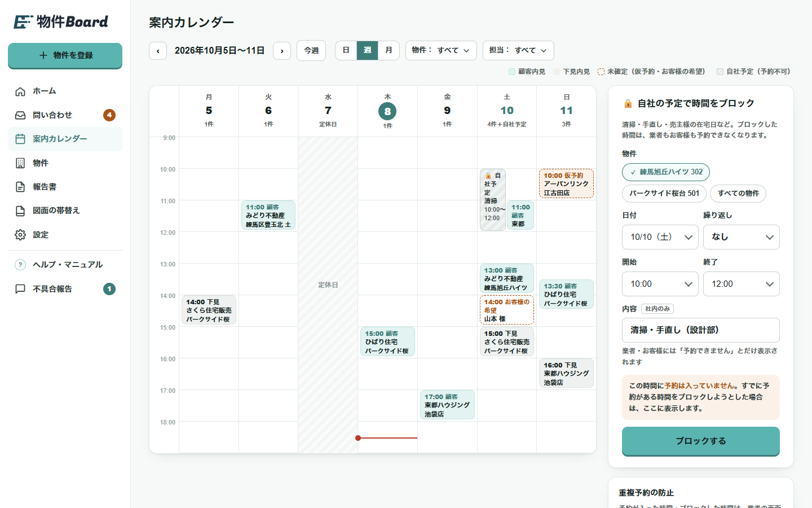This screenshot has width=812, height=508.
Task: Toggle the すべての物件 chip
Action: pyautogui.click(x=738, y=194)
